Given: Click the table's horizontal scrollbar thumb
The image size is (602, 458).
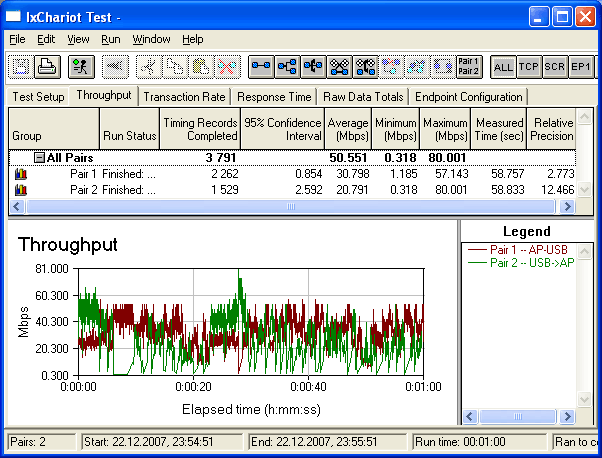Looking at the screenshot, I should pos(291,207).
